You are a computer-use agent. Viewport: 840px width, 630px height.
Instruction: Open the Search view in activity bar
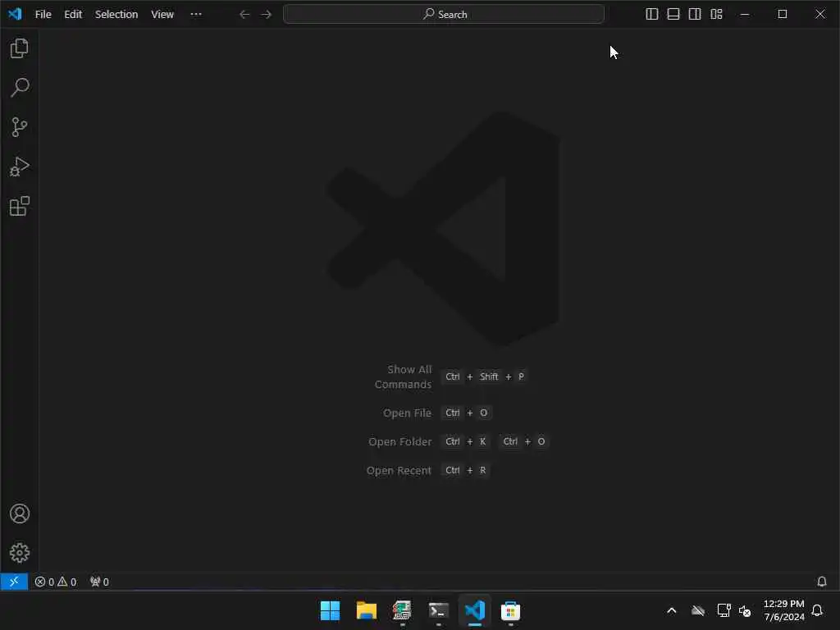[x=20, y=88]
